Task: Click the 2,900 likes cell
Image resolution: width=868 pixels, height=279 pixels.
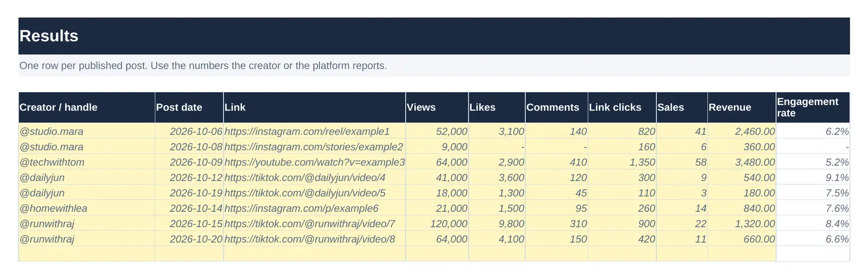Action: click(497, 162)
